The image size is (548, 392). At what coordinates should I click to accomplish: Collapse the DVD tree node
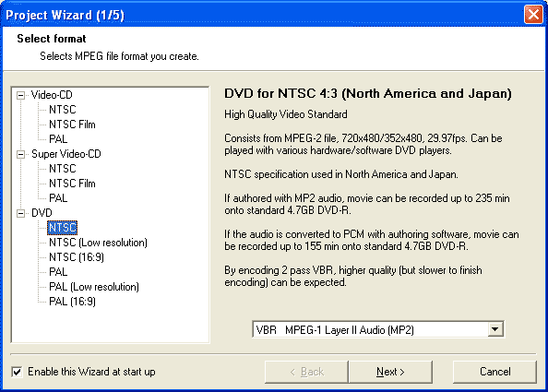[x=21, y=213]
